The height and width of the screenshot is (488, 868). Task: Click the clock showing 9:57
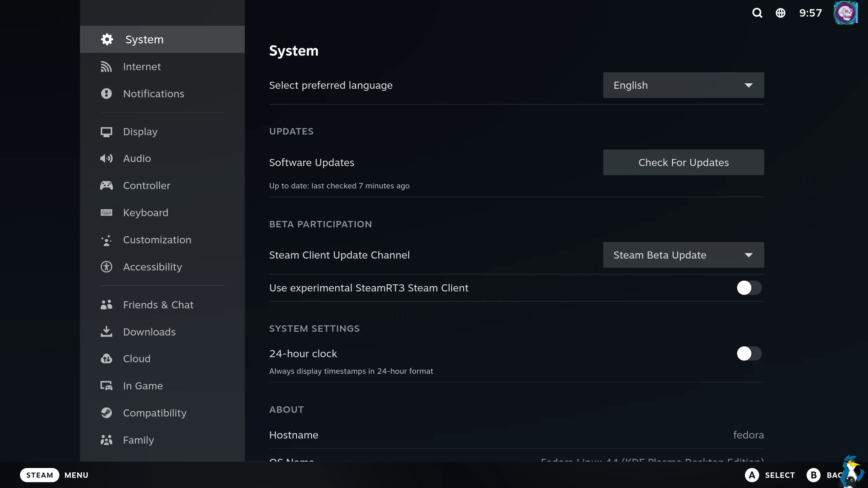tap(810, 13)
